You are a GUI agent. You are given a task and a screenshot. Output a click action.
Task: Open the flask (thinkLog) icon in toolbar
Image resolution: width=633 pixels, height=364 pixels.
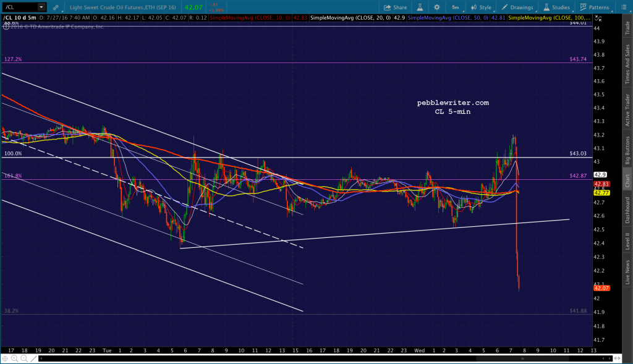tap(420, 7)
